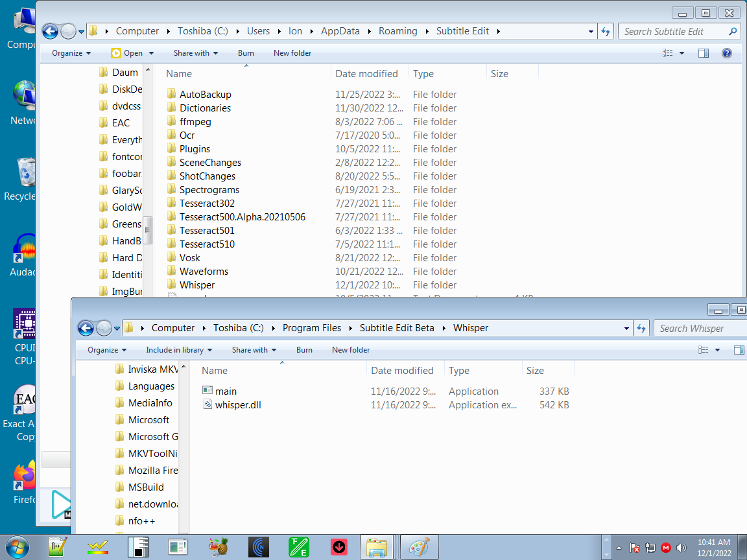The image size is (747, 560).
Task: Click New folder in Whisper window
Action: click(351, 349)
